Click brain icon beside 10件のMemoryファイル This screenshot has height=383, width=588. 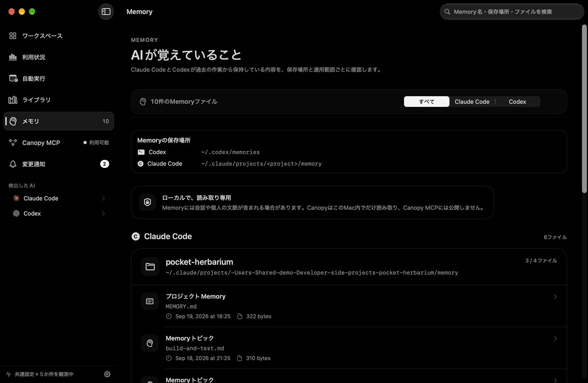[x=143, y=102]
